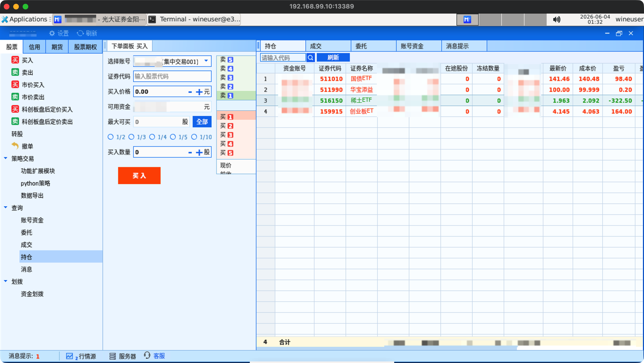The width and height of the screenshot is (644, 363).
Task: Open the 成交 tab in right panel
Action: (x=328, y=46)
